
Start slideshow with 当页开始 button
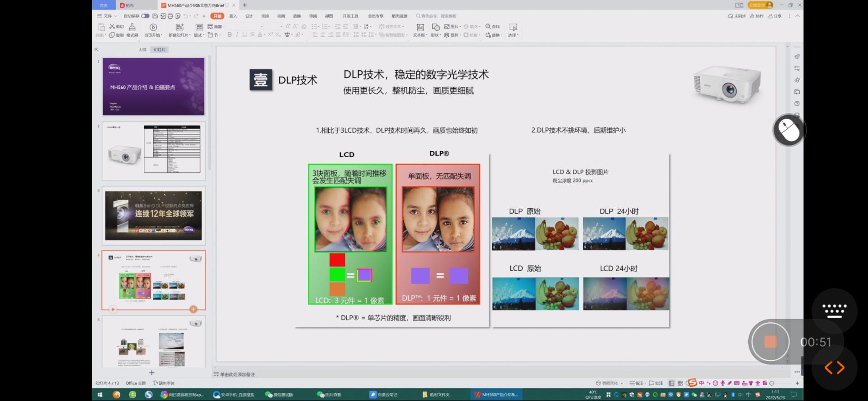[x=153, y=30]
